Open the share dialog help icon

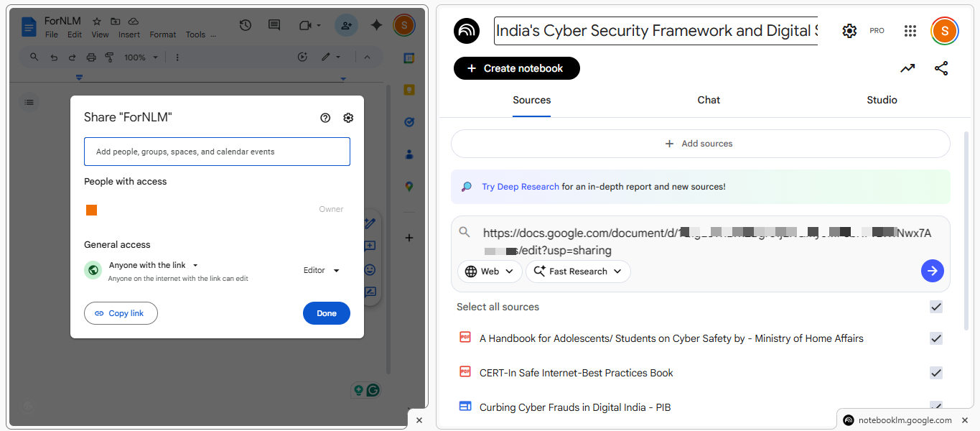click(325, 118)
